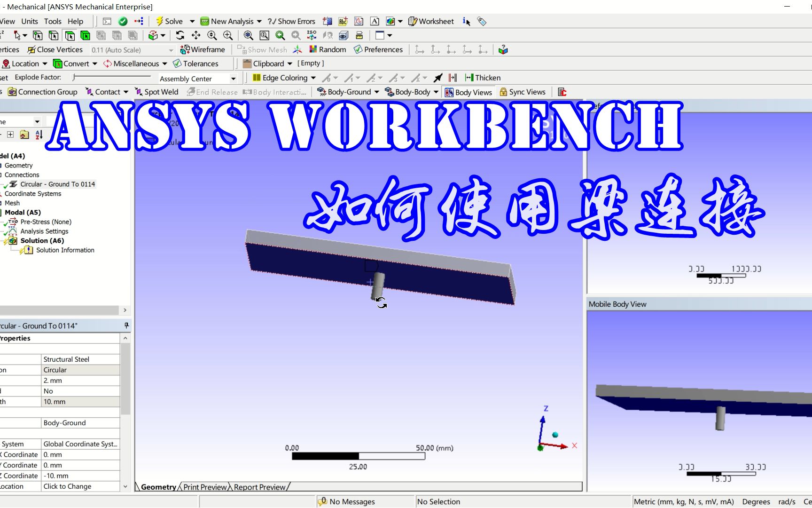Screen dimensions: 812x508
Task: Toggle Show Errors display
Action: coord(291,21)
